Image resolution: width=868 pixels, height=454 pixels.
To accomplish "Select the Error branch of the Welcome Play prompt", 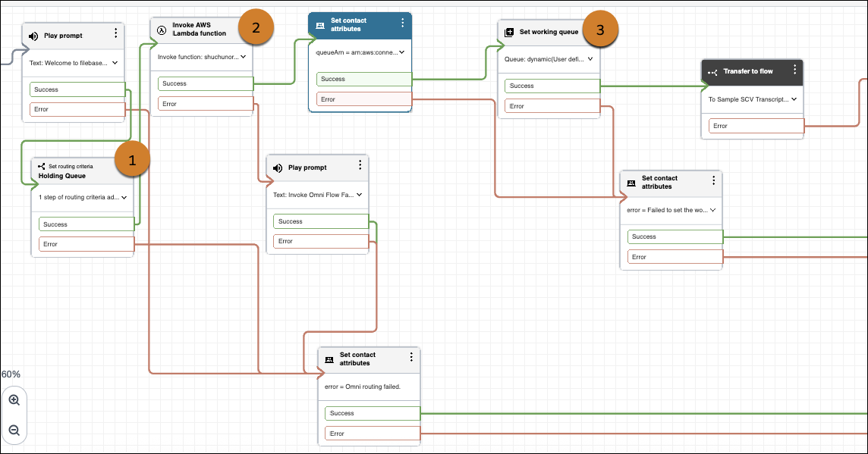I will [x=77, y=109].
